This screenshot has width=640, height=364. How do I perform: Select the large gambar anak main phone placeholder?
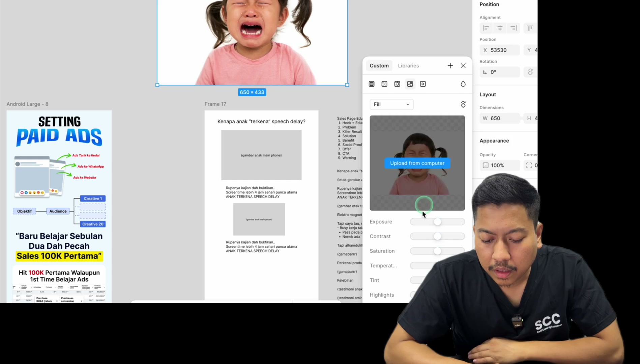261,155
